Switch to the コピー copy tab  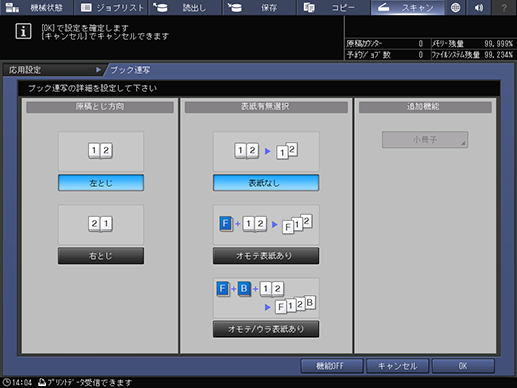point(334,7)
